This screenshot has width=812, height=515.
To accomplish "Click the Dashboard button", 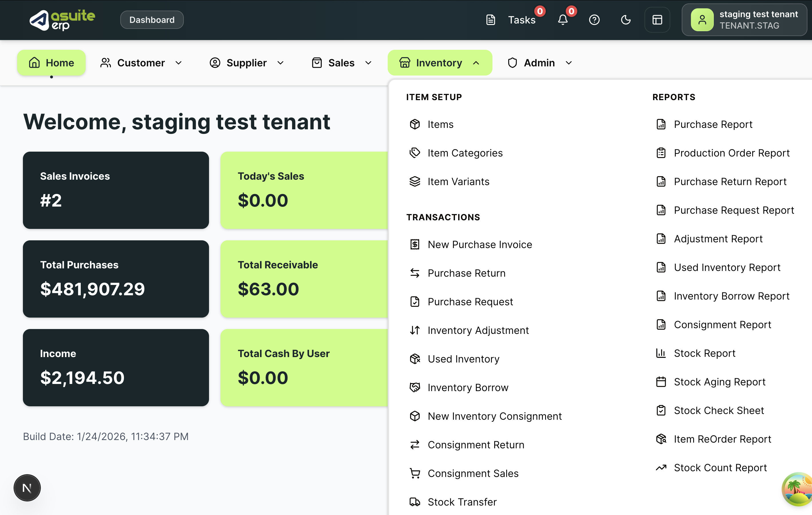I will click(x=152, y=20).
